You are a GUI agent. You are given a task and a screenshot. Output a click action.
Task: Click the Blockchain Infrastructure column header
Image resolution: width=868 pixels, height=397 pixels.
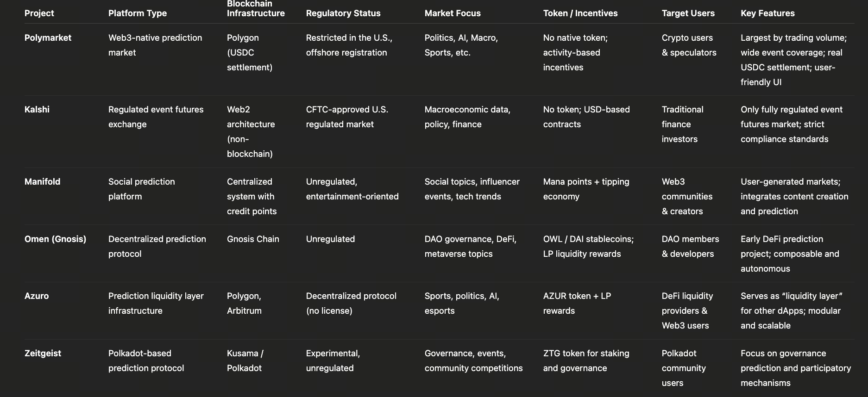pyautogui.click(x=256, y=8)
